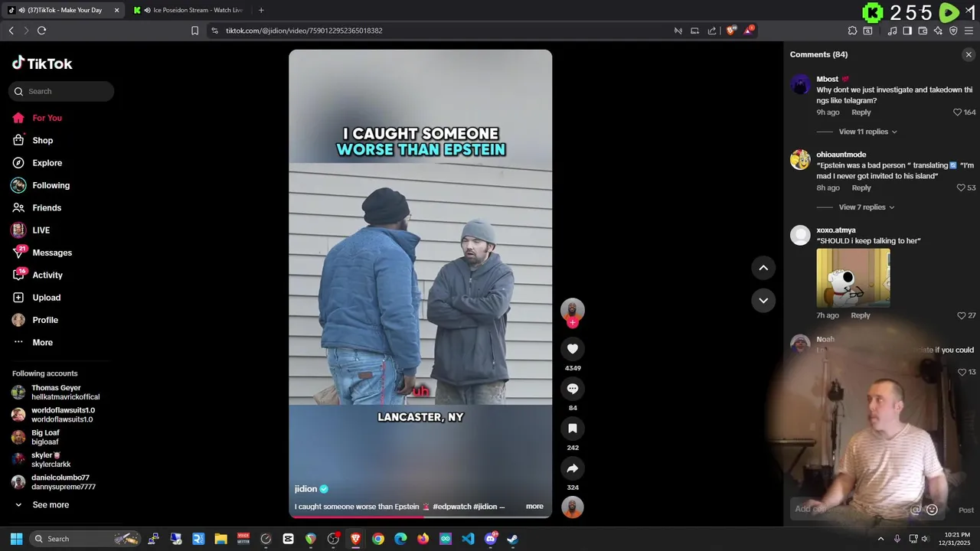
Task: Switch to Ice Poseidon Stream tab
Action: click(x=190, y=10)
